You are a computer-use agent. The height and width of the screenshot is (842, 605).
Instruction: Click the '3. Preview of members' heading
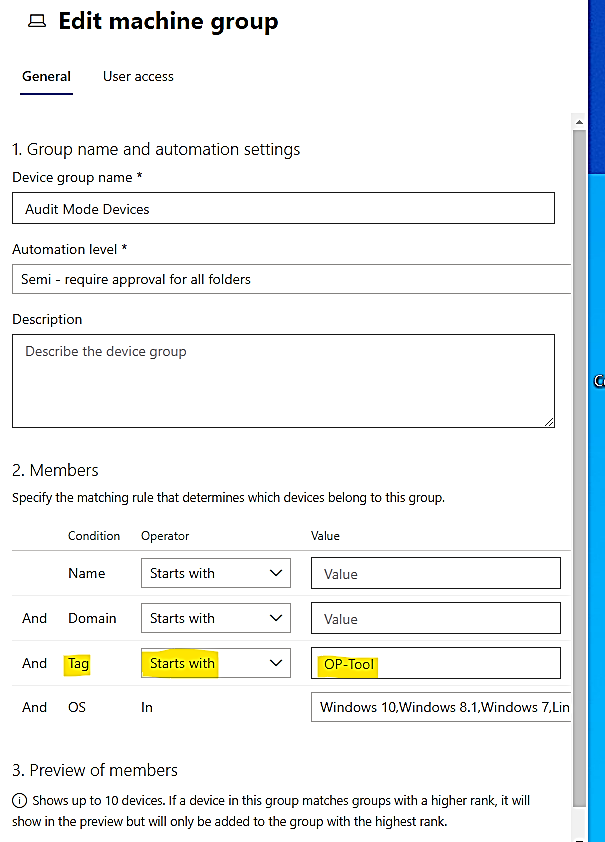94,770
